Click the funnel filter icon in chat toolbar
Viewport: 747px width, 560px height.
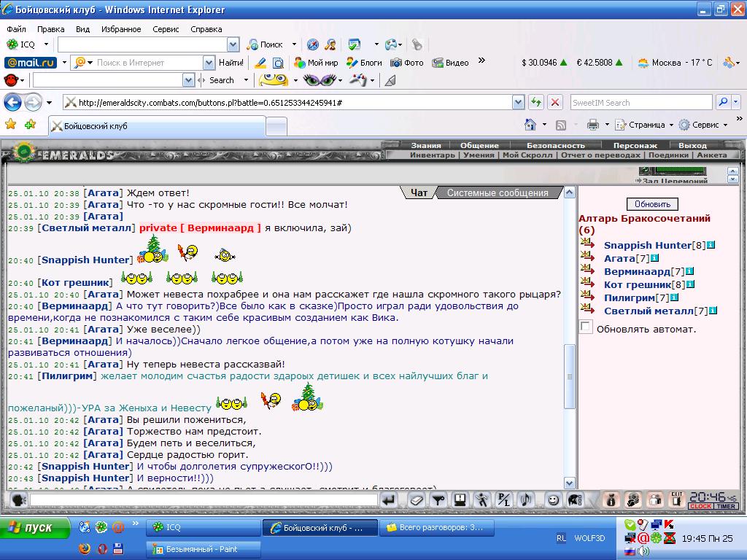click(438, 500)
